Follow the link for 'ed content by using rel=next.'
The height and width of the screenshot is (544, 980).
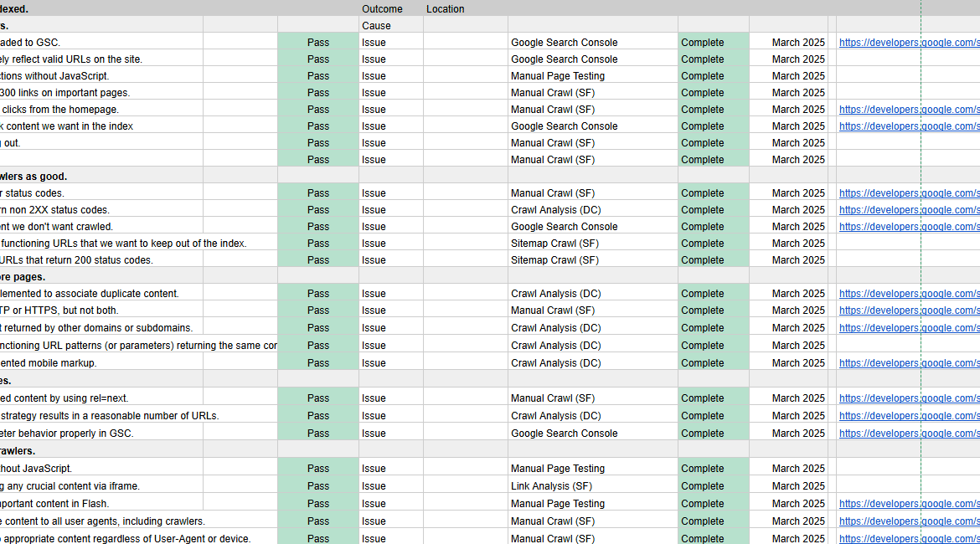pos(910,398)
